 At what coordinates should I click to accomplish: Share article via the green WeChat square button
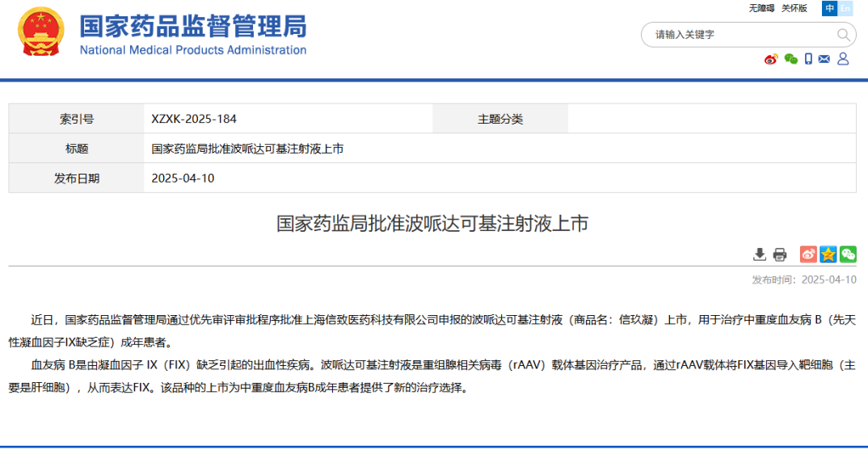click(x=847, y=254)
